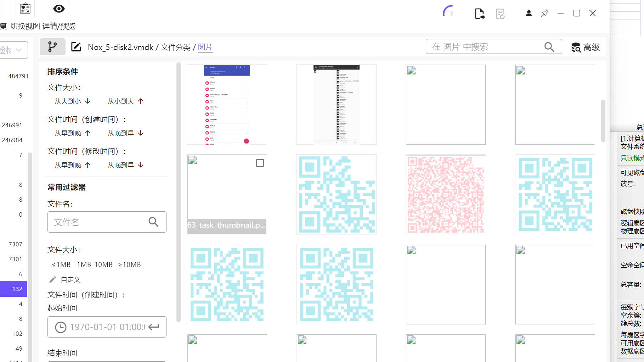Click 文件分类 in the breadcrumb
The height and width of the screenshot is (362, 644).
click(x=176, y=47)
